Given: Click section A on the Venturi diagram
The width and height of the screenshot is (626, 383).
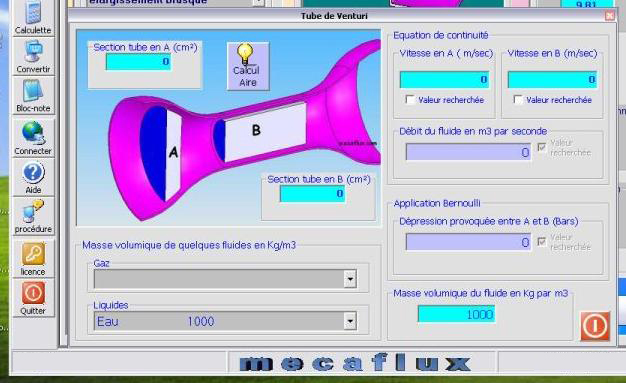Looking at the screenshot, I should coord(173,152).
